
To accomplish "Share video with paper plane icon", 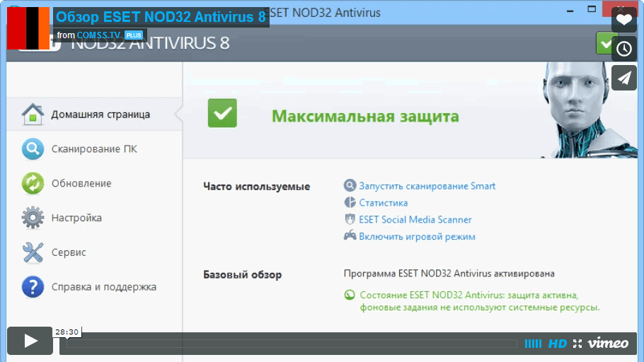I will point(624,78).
